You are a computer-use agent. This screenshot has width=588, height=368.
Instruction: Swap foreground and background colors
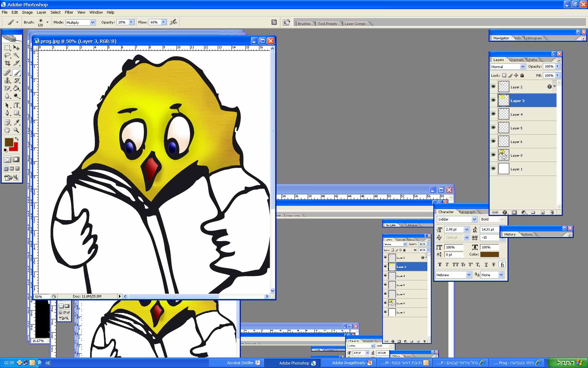click(16, 139)
